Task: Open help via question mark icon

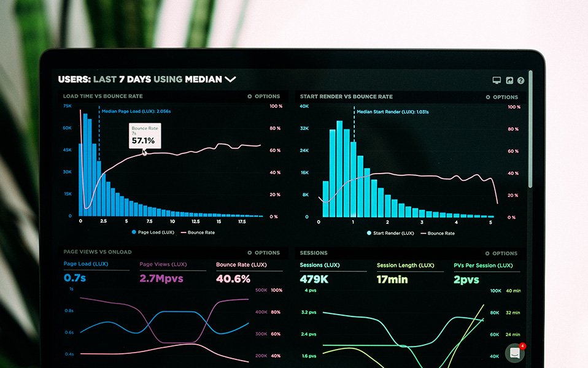Action: point(520,80)
